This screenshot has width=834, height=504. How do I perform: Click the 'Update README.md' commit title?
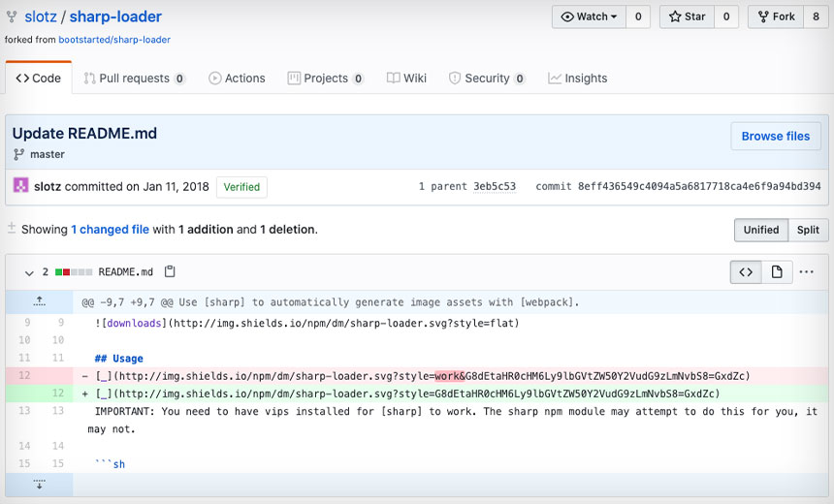point(84,133)
